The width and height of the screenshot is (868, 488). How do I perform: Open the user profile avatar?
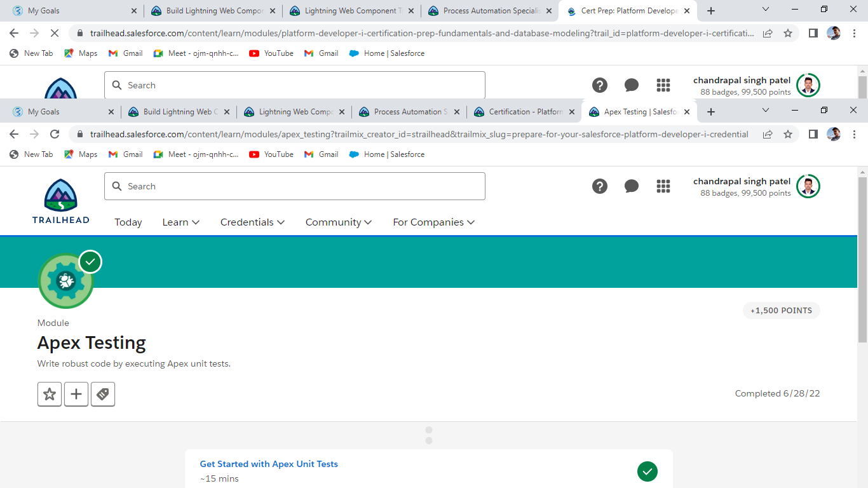808,186
